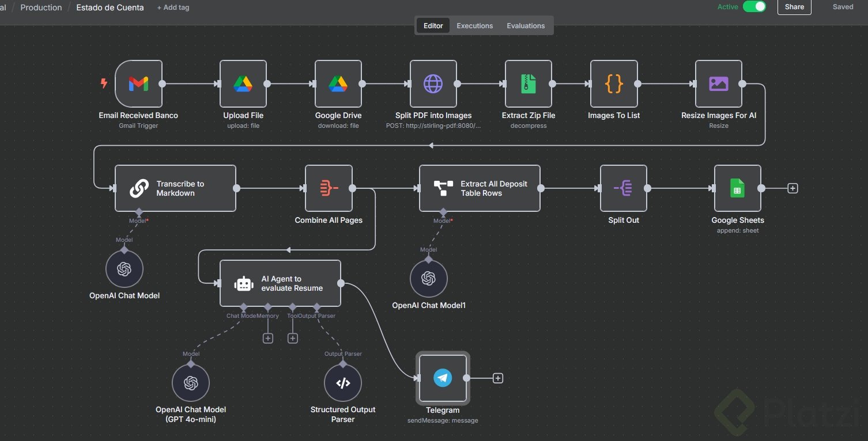Select the Upload File Google Drive node
This screenshot has height=441, width=868.
(243, 83)
